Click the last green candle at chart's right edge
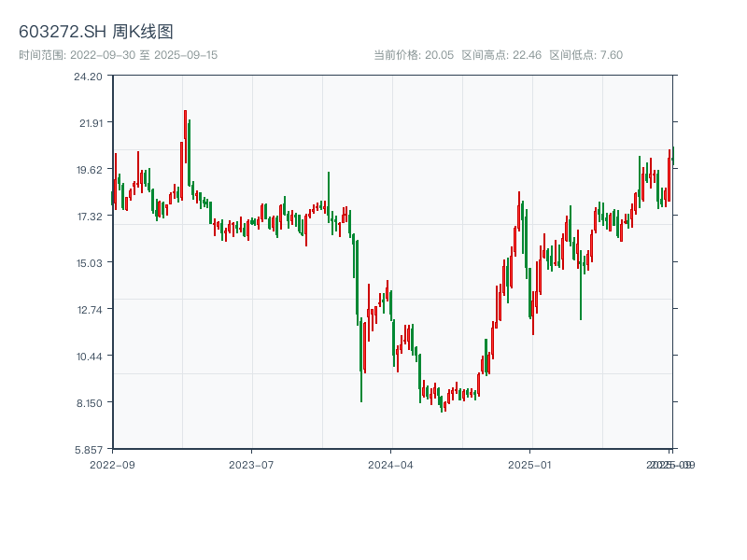 pos(673,156)
